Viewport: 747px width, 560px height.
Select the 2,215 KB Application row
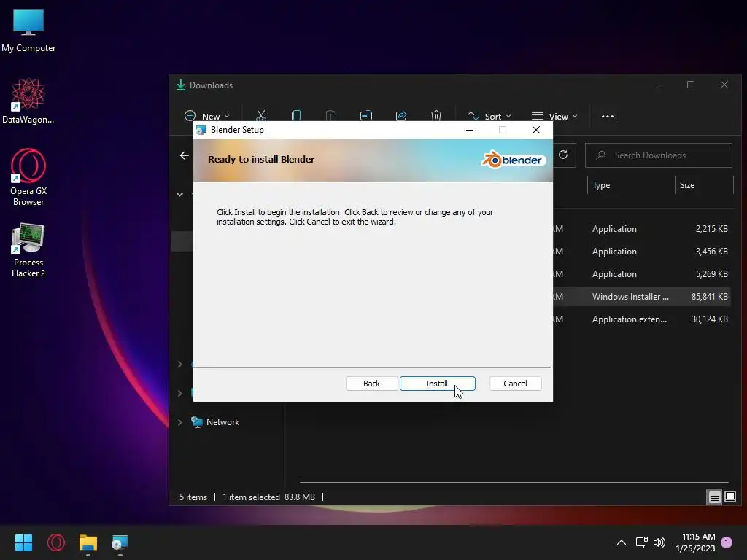point(640,228)
